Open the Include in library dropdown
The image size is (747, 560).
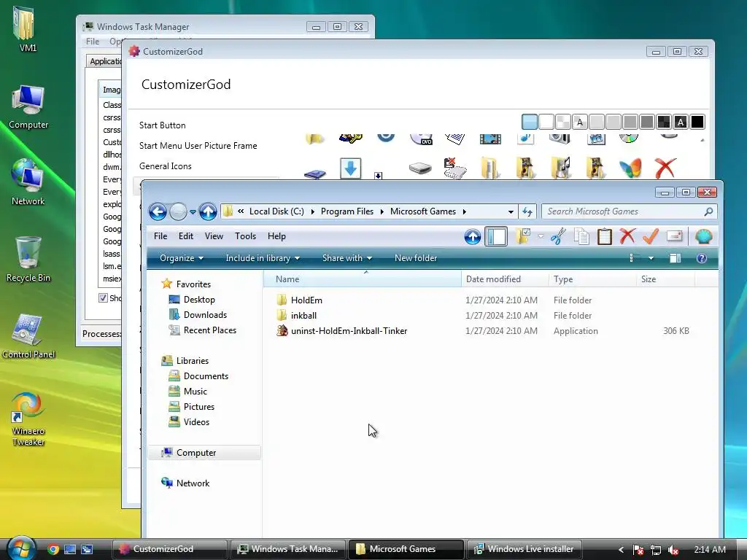(x=263, y=258)
